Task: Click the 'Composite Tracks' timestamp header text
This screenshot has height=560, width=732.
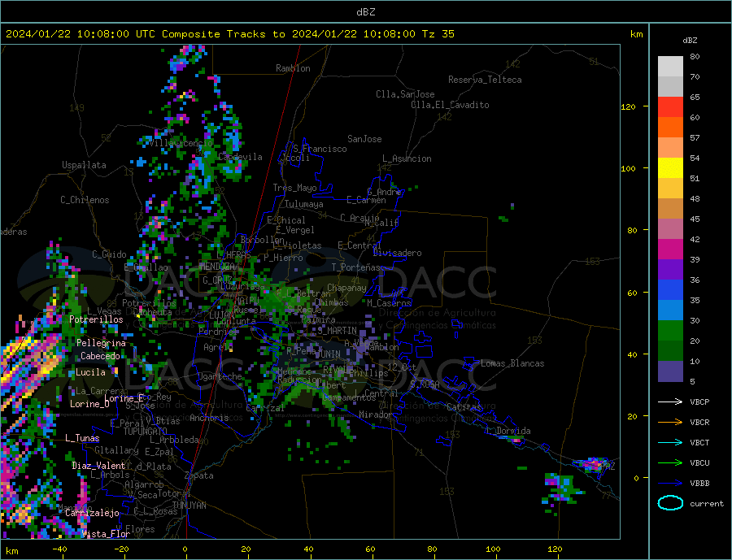Action: pos(229,34)
